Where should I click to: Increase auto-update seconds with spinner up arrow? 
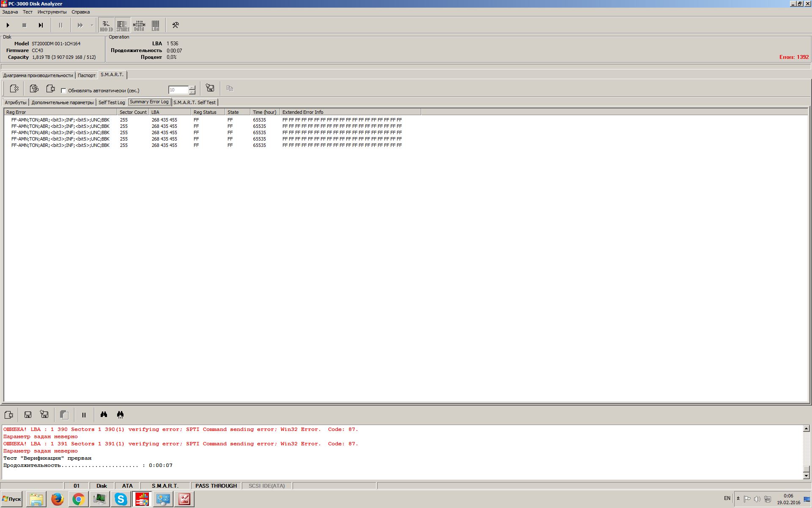pos(192,87)
